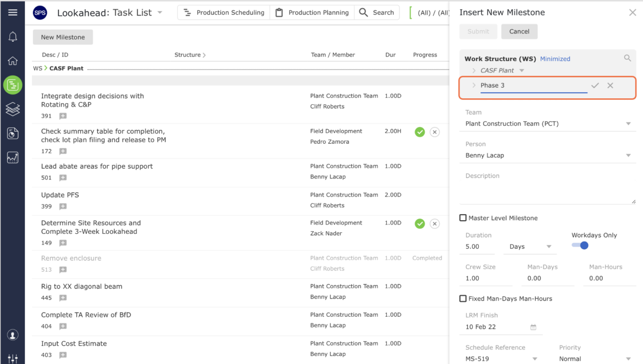The width and height of the screenshot is (643, 364).
Task: Open the Search tab
Action: (x=376, y=13)
